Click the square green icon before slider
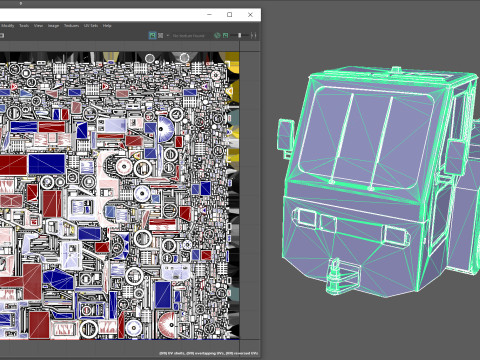Screen dimensions: 480x360 [226, 35]
